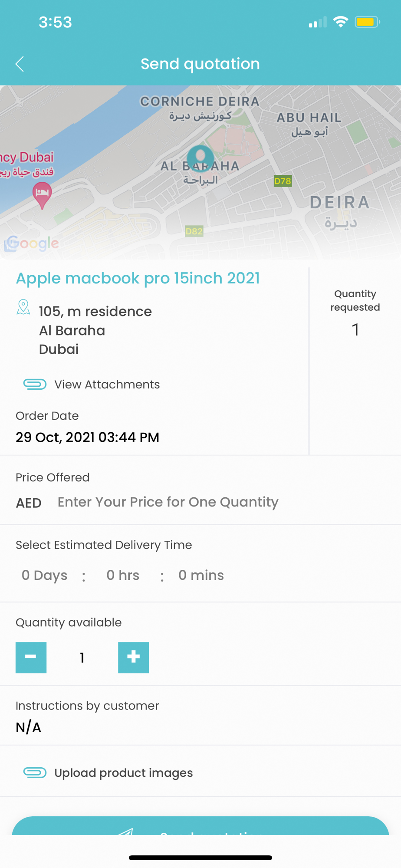Click the Google logo on the map

pyautogui.click(x=32, y=243)
